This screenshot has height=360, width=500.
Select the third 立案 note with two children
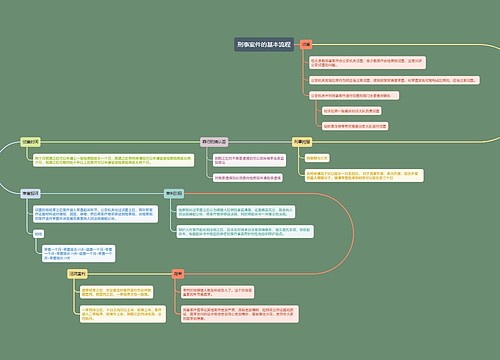pos(354,96)
